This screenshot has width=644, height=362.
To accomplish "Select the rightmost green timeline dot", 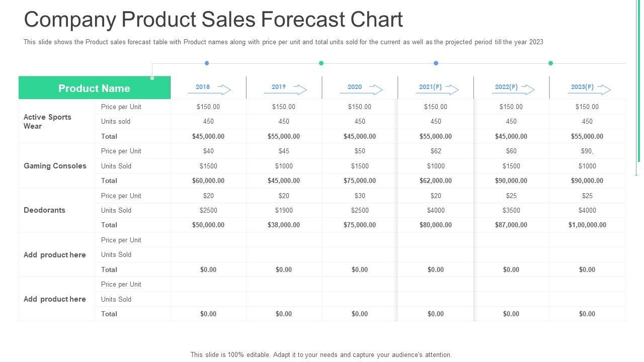I will 550,63.
